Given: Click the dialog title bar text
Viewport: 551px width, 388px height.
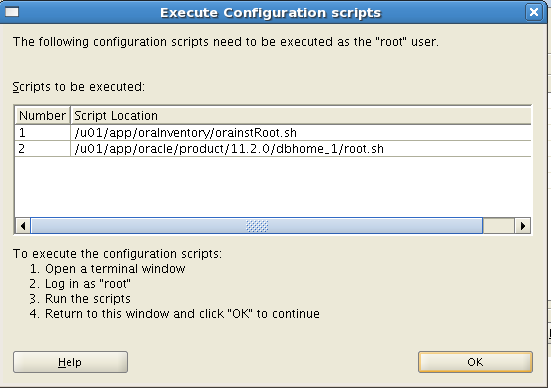Looking at the screenshot, I should 270,13.
